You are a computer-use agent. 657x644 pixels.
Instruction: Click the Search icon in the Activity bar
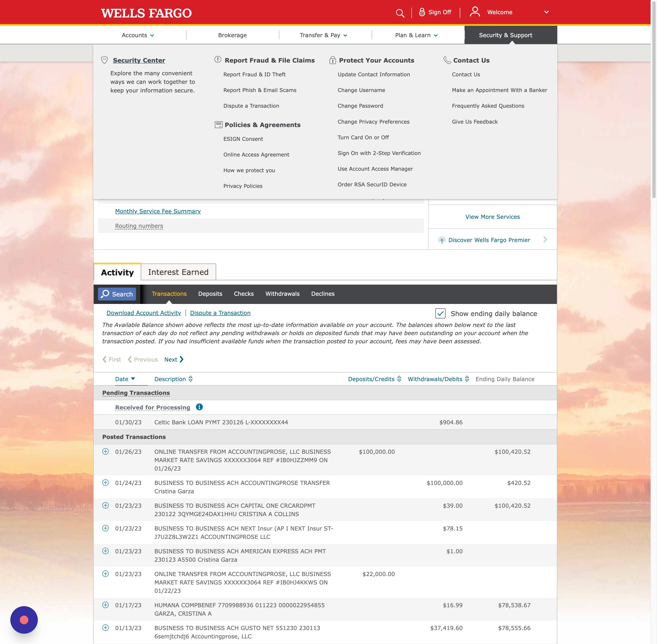tap(105, 294)
